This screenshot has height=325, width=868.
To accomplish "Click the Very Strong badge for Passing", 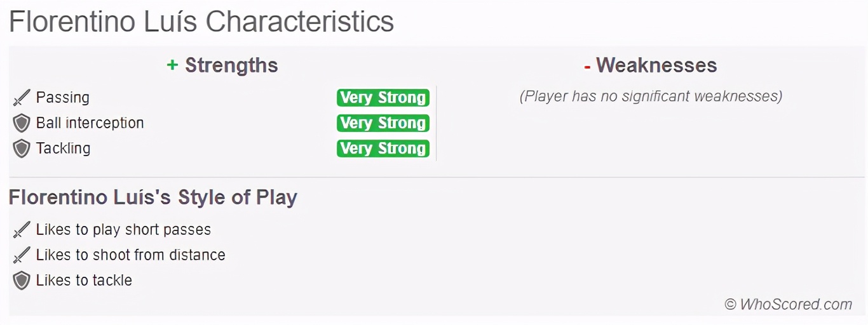I will [383, 98].
